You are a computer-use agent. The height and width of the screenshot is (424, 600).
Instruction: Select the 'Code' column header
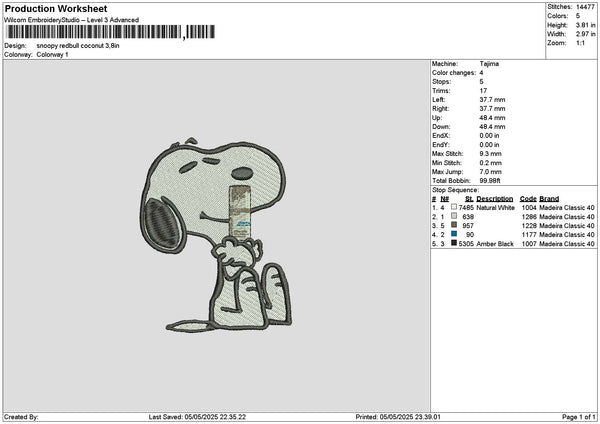[x=528, y=199]
